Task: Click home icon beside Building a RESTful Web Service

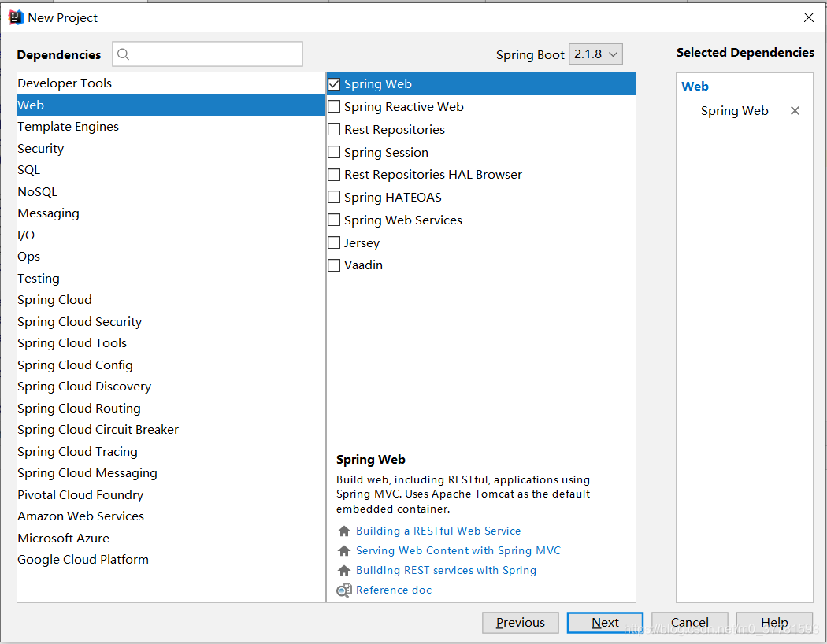Action: pos(344,531)
